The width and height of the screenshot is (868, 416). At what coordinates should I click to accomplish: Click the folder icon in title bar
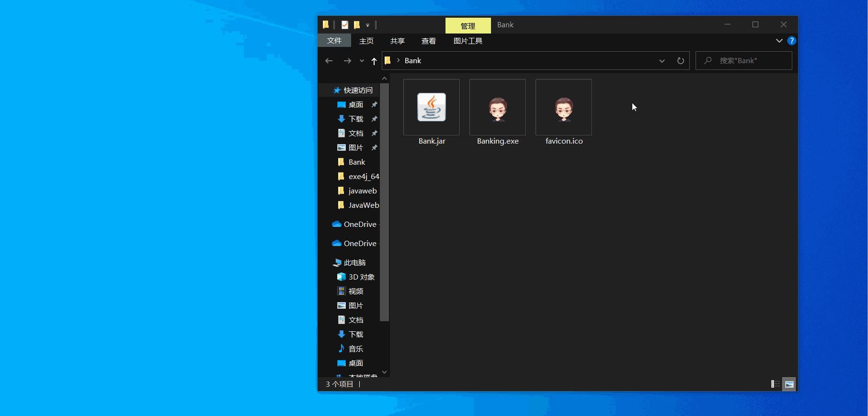[326, 25]
